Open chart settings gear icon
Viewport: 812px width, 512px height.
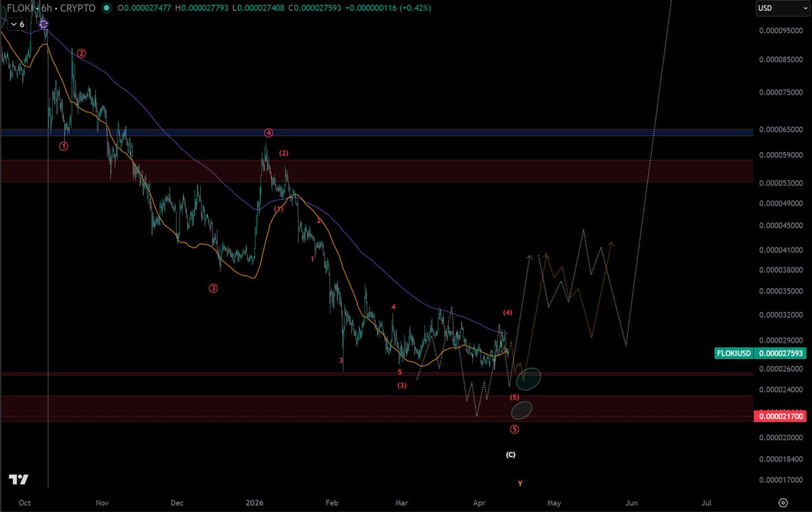coord(783,503)
